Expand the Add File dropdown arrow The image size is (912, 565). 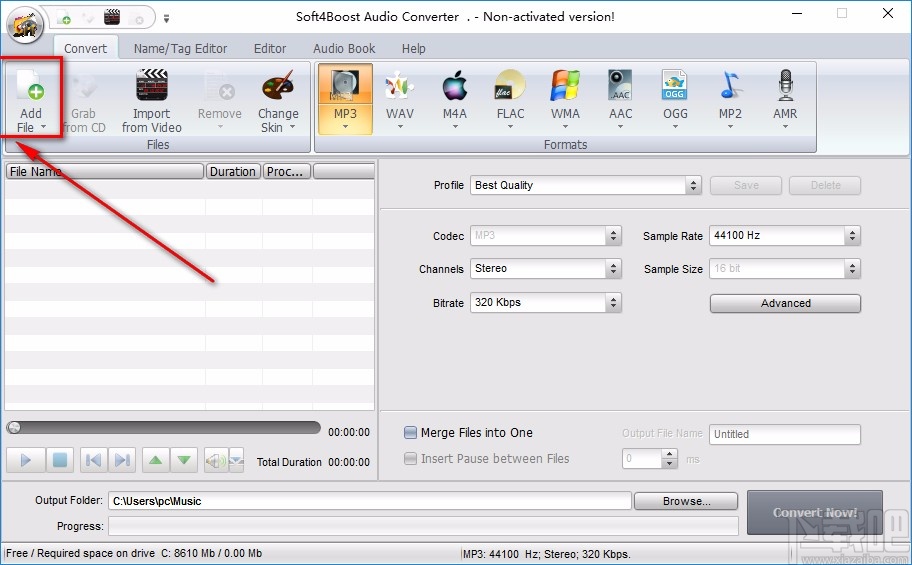click(x=44, y=127)
